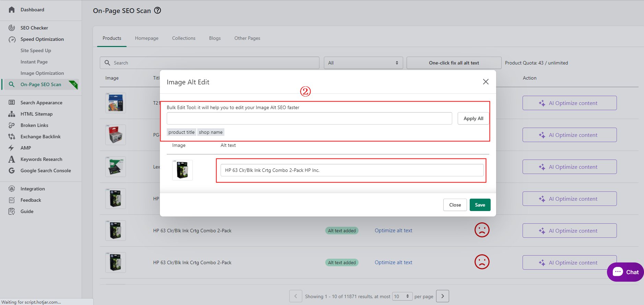The width and height of the screenshot is (644, 305).
Task: Switch to the Products tab
Action: tap(112, 38)
